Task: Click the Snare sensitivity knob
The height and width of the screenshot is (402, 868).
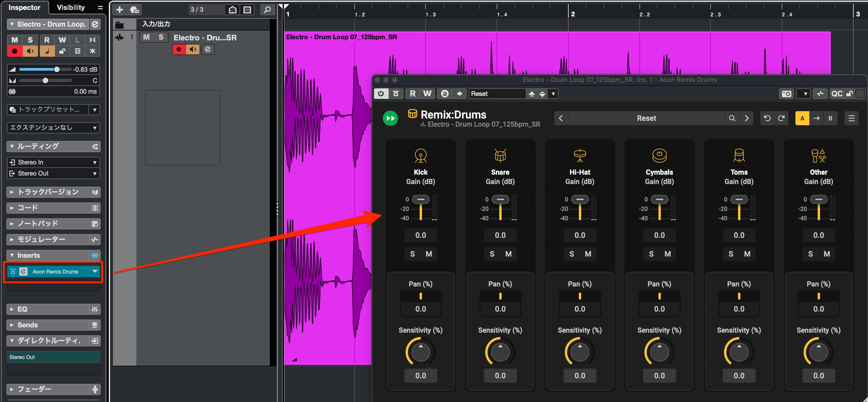Action: pos(500,352)
